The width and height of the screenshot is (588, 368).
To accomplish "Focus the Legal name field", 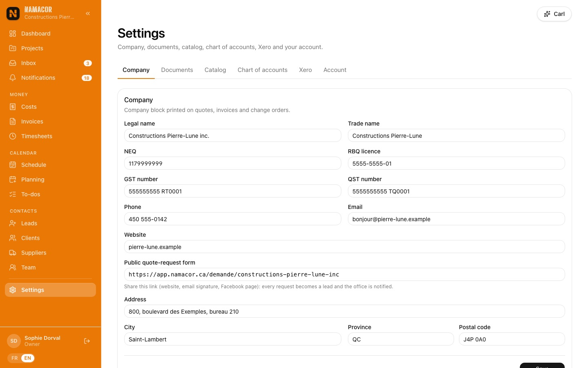I will 233,135.
